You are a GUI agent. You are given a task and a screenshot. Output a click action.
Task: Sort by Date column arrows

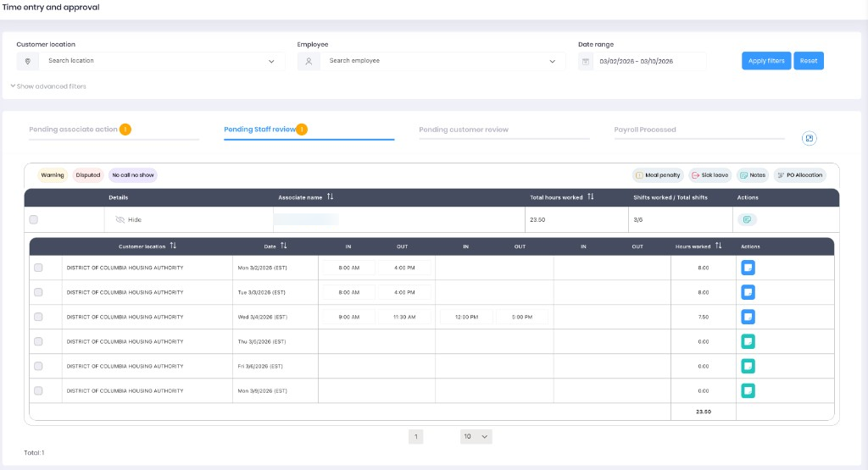click(x=283, y=246)
